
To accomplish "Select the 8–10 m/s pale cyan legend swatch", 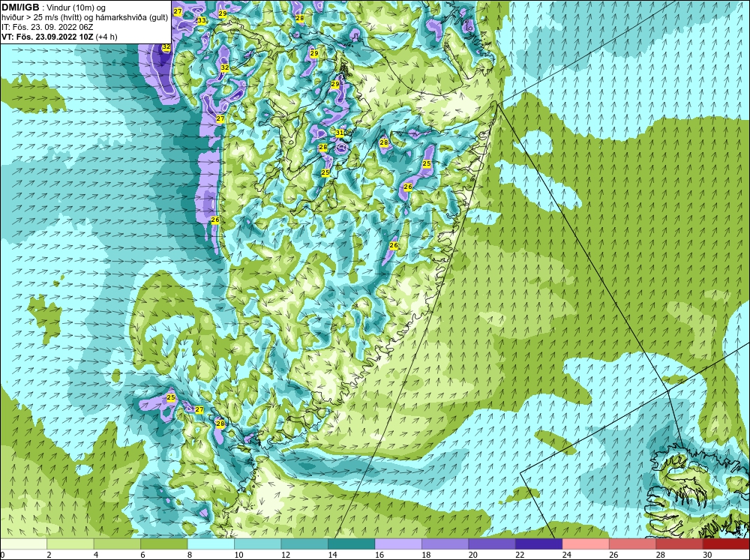I will click(x=211, y=544).
